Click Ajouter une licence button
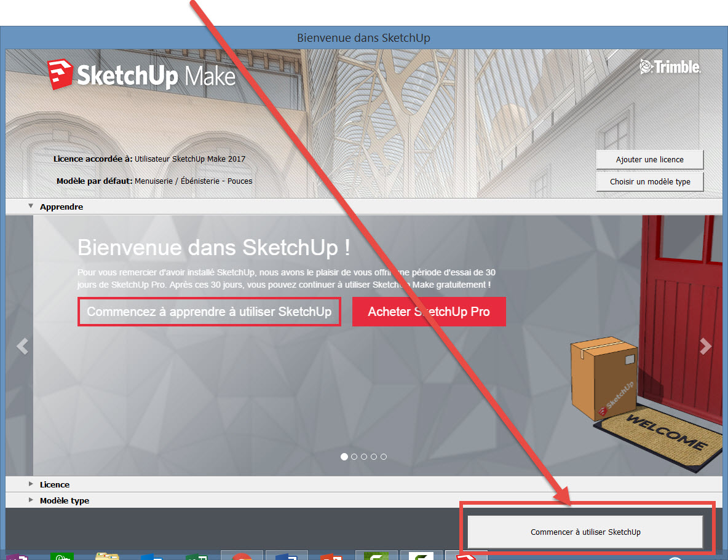728x560 pixels. tap(649, 160)
